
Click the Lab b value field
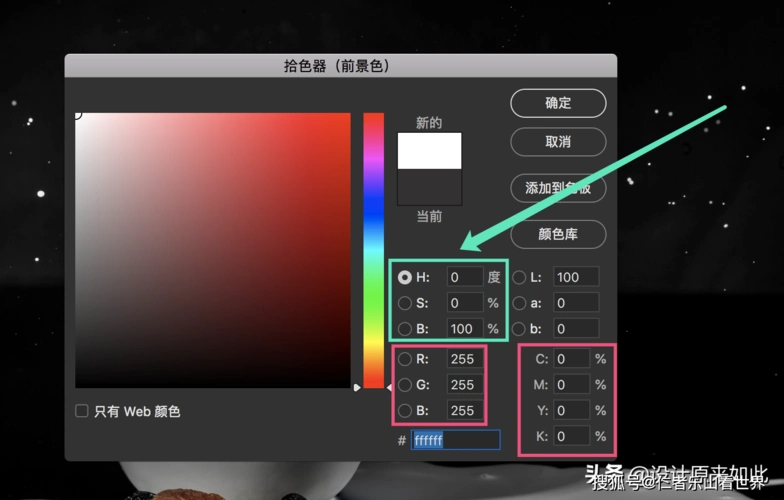point(576,328)
